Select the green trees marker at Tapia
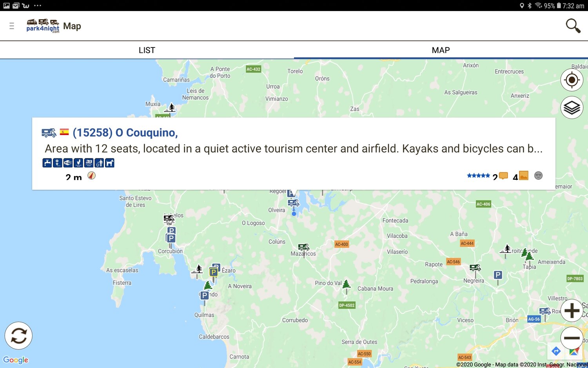This screenshot has width=588, height=368. (528, 255)
